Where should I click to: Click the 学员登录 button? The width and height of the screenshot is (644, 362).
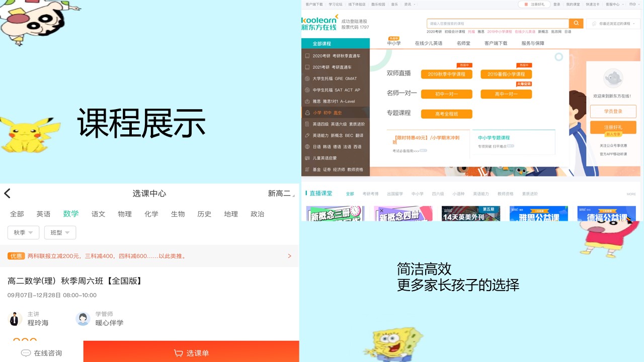[613, 111]
